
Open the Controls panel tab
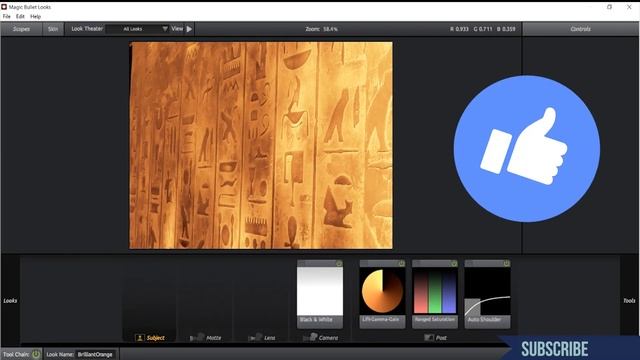coord(580,29)
